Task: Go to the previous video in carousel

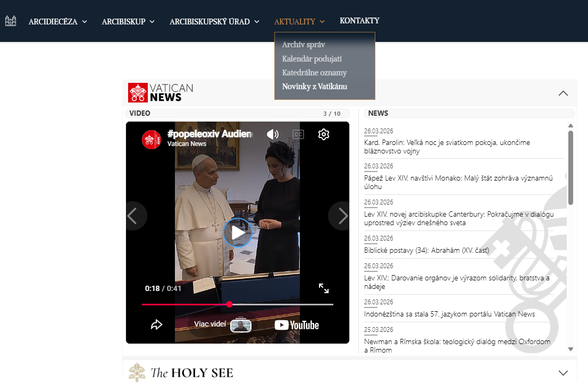Action: pos(133,216)
